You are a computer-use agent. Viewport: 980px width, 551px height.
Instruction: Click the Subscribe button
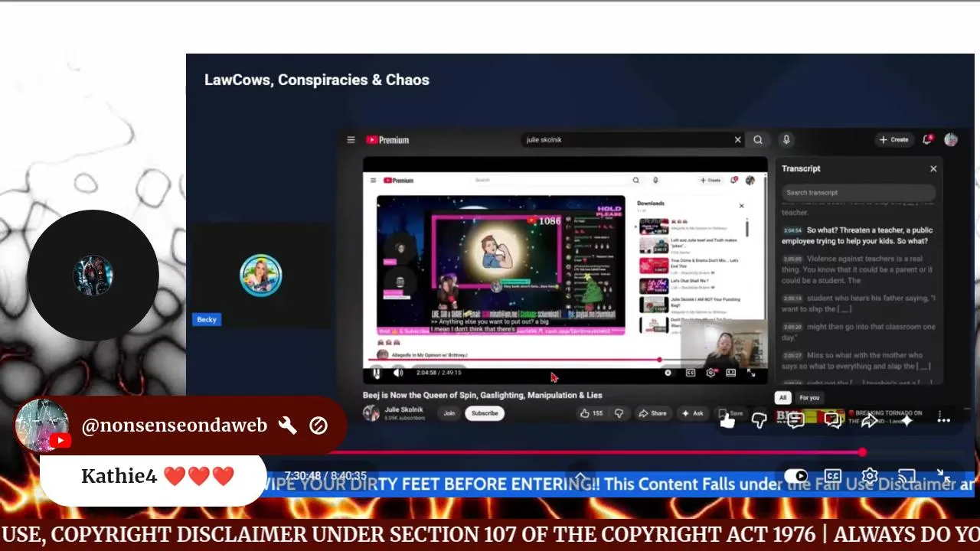(485, 413)
